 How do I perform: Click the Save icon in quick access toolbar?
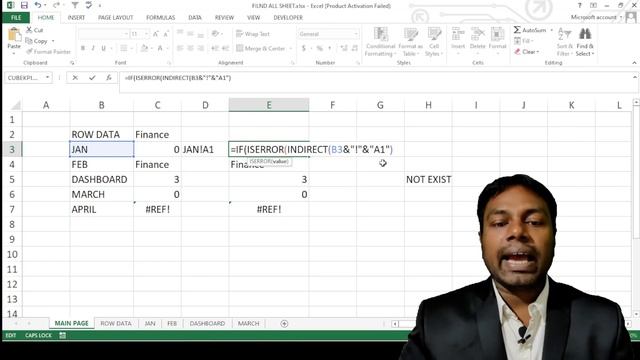pyautogui.click(x=24, y=5)
